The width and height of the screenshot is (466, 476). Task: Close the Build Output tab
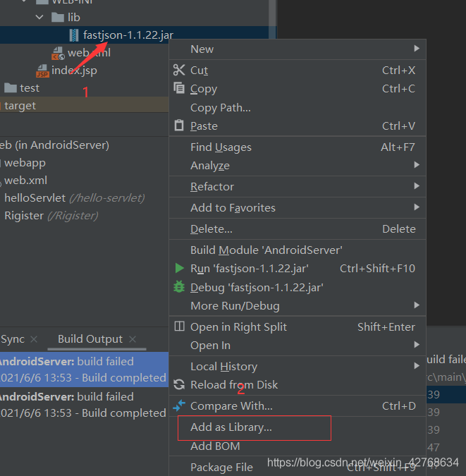[133, 339]
